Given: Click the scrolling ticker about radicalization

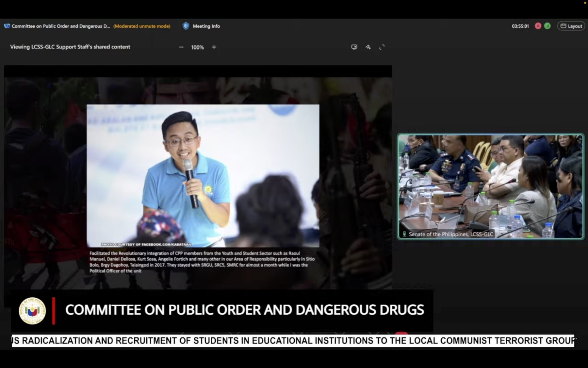Looking at the screenshot, I should 293,341.
